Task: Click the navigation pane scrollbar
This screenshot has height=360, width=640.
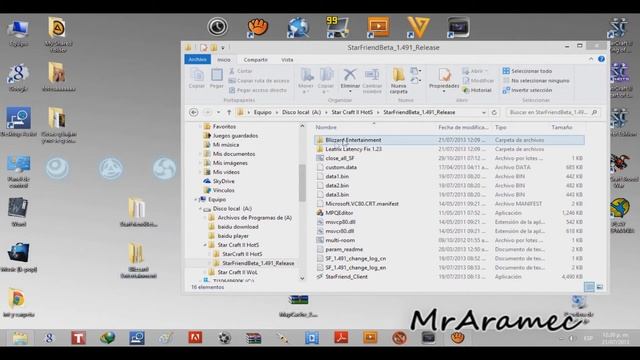Action: (302, 182)
